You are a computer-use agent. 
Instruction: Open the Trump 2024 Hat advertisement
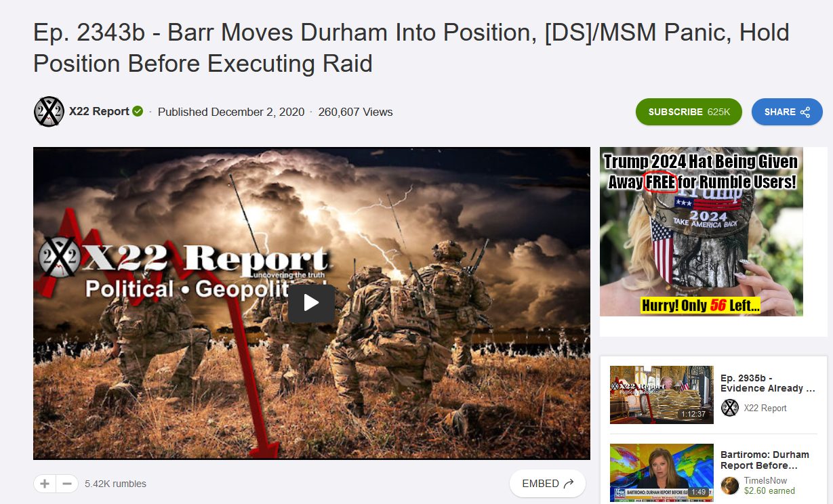click(x=702, y=232)
